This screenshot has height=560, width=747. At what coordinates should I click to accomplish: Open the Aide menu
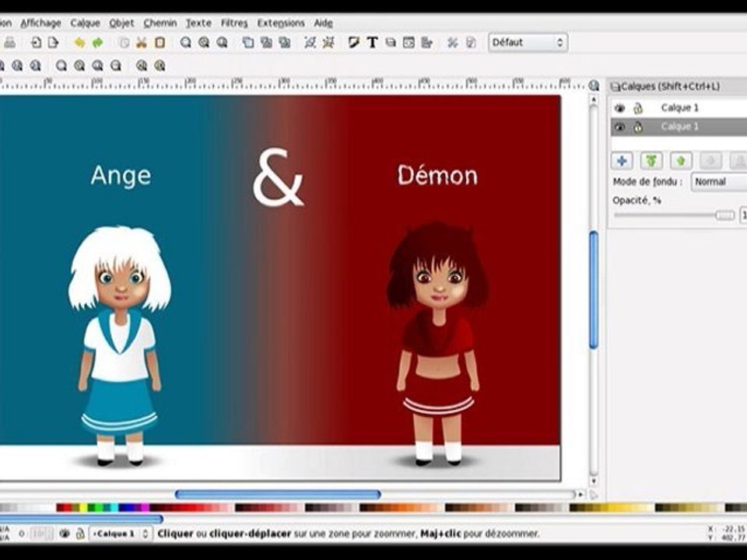(323, 23)
